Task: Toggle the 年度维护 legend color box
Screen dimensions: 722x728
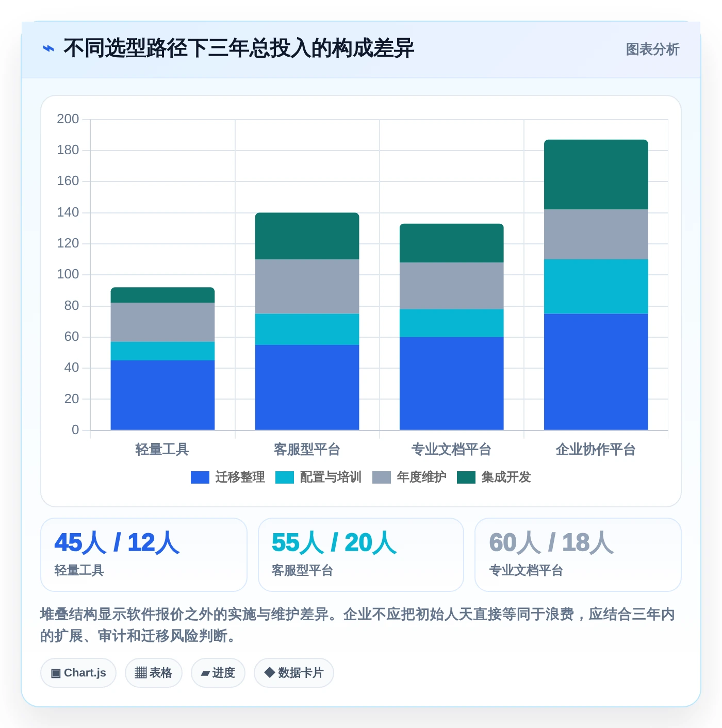Action: click(382, 477)
